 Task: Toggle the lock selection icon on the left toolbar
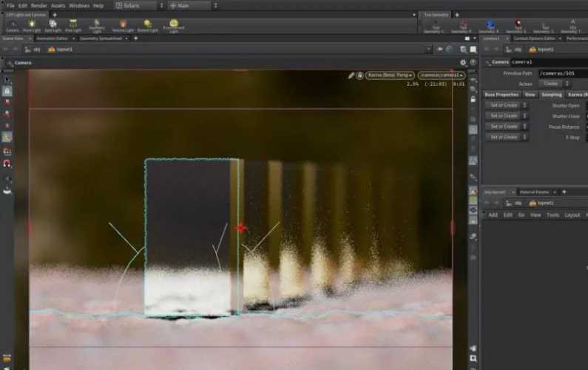pos(7,91)
